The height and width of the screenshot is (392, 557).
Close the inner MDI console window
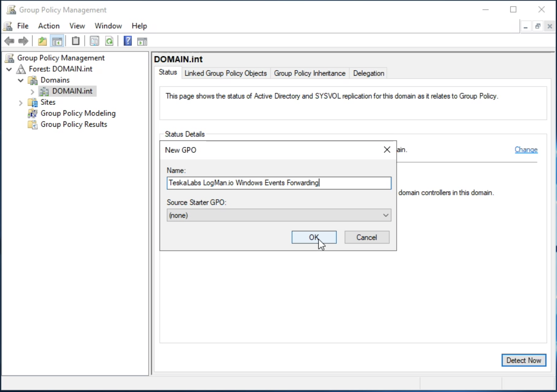550,26
